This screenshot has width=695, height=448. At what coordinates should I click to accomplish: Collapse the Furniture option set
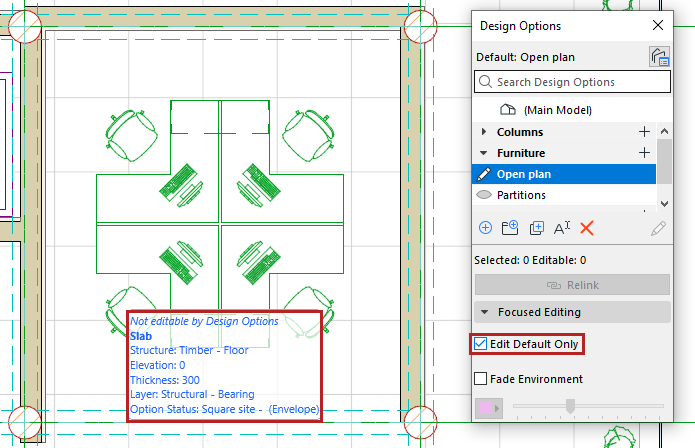coord(484,153)
